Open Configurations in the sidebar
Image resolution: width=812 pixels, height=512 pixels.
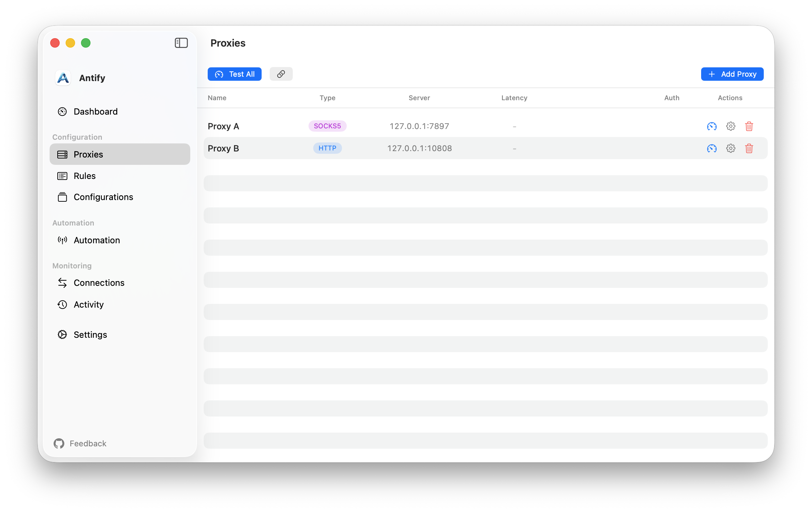pyautogui.click(x=120, y=197)
